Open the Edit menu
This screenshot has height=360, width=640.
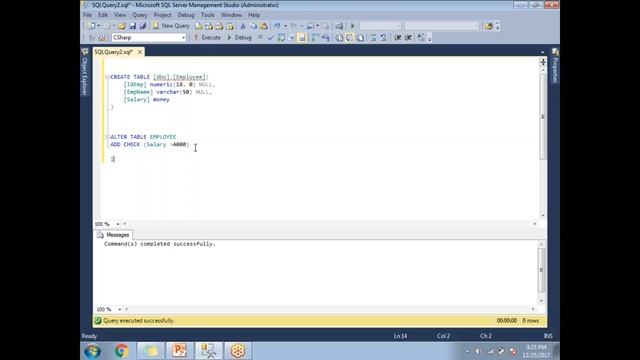click(103, 15)
